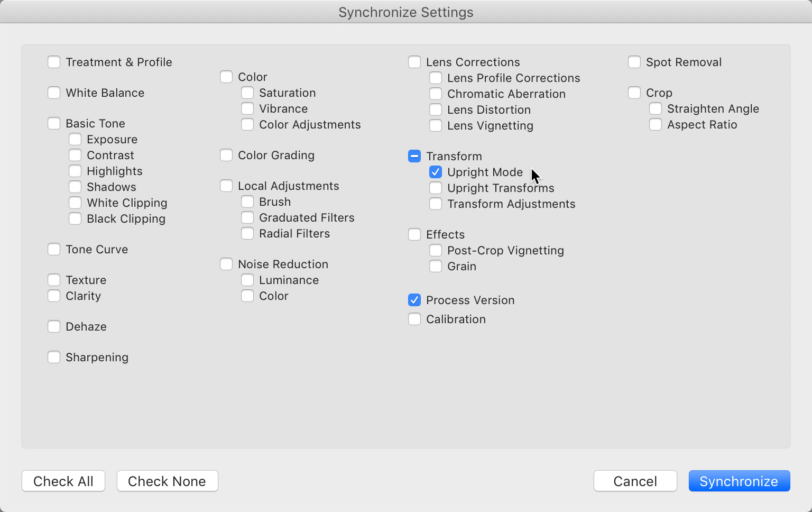Check the Lens Profile Corrections option

click(x=436, y=78)
